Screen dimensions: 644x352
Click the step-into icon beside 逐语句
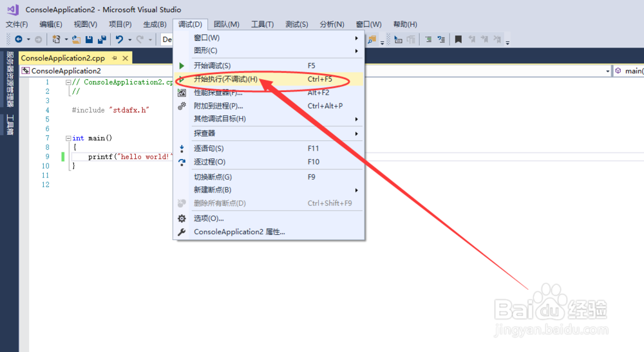[182, 149]
